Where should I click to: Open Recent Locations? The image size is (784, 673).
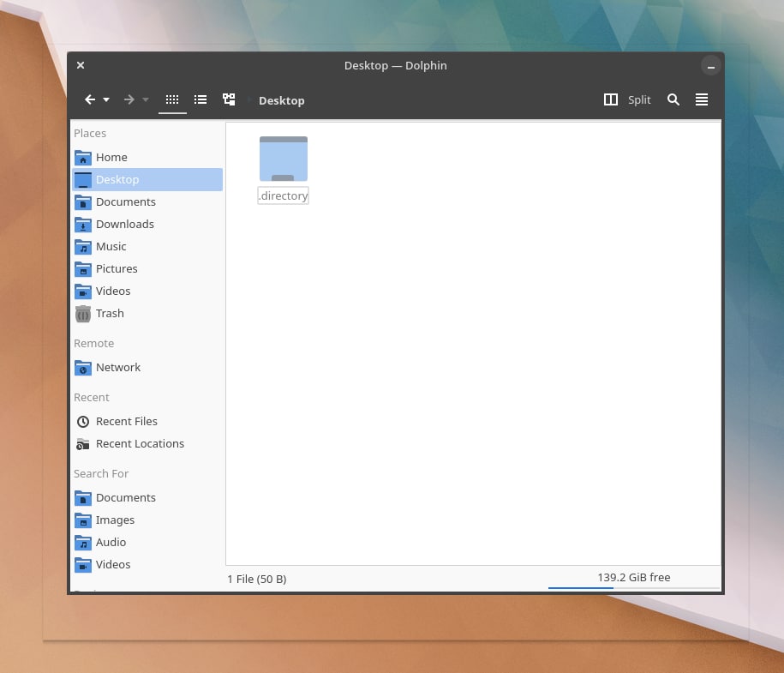[x=147, y=444]
